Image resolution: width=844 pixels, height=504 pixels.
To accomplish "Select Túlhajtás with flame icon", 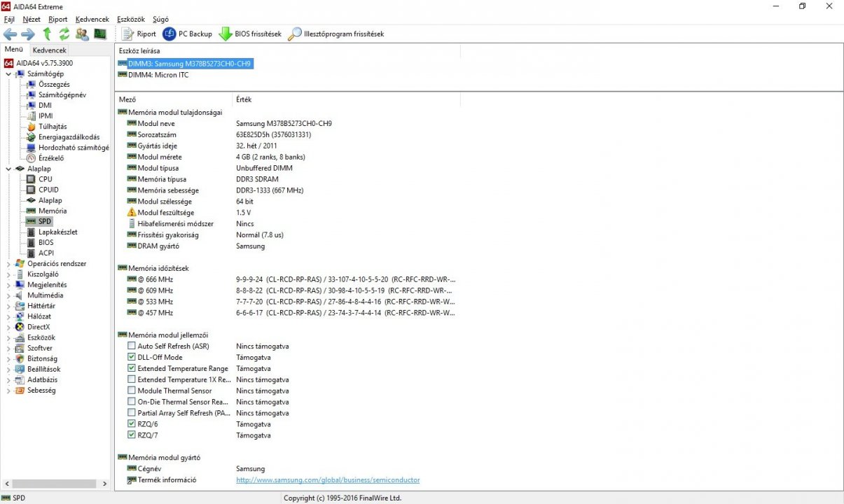I will tap(53, 127).
